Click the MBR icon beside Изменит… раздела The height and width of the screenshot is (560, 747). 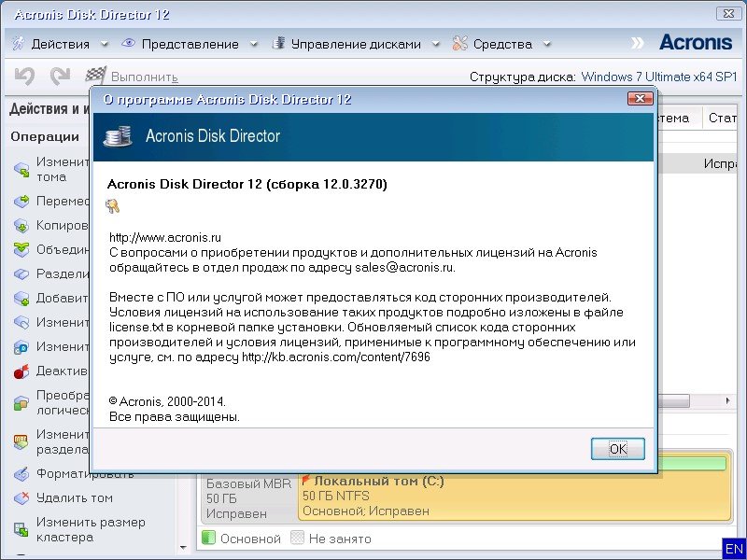coord(21,441)
